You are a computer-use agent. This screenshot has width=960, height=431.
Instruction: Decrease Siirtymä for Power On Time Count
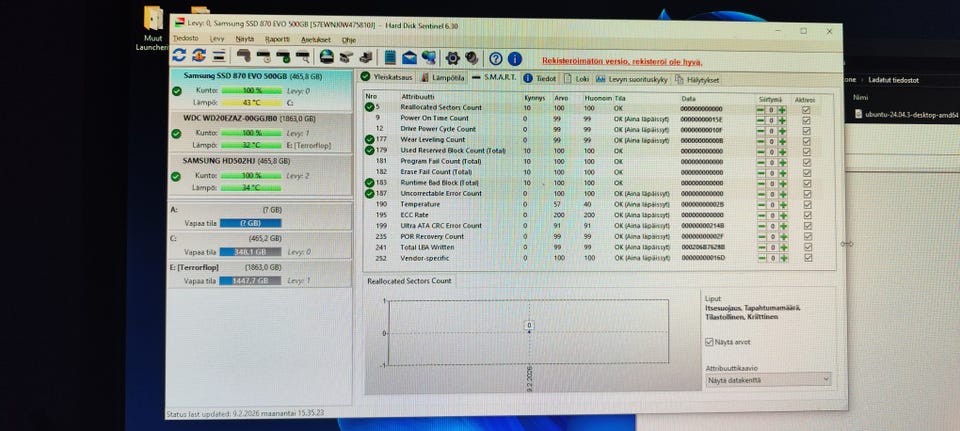760,120
